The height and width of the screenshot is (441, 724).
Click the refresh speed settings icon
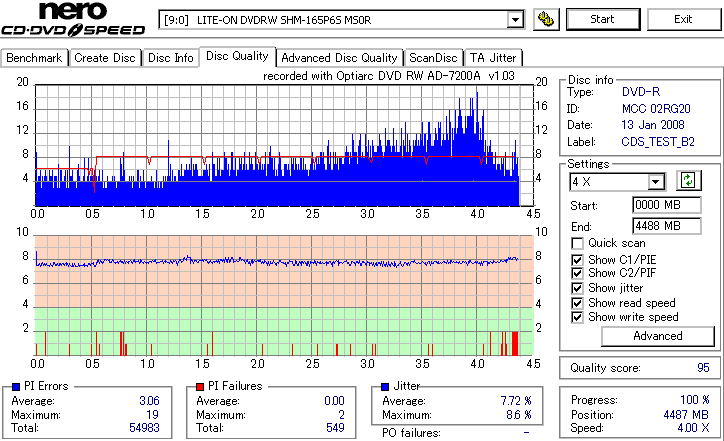[688, 180]
